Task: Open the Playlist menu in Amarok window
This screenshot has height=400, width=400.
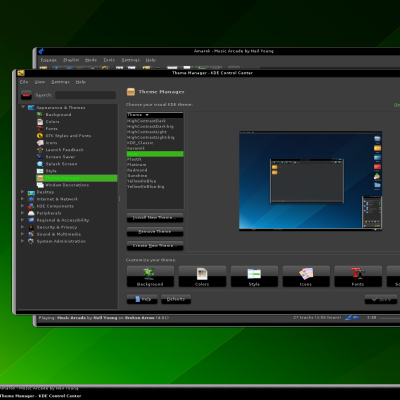Action: [71, 60]
